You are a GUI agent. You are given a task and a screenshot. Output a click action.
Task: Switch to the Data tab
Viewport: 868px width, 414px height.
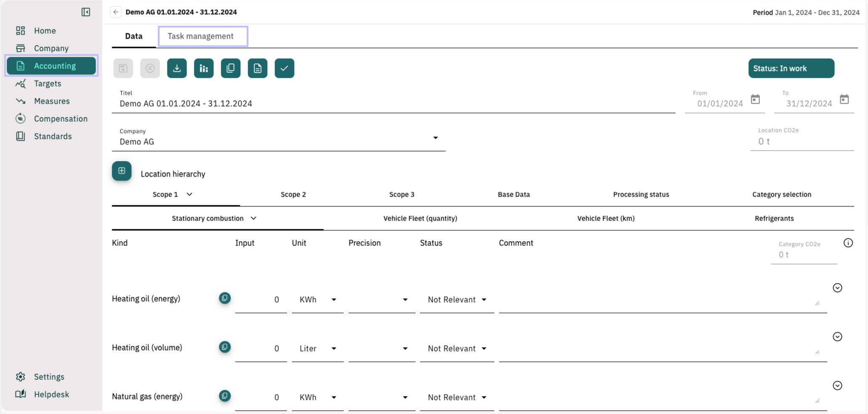click(x=134, y=36)
